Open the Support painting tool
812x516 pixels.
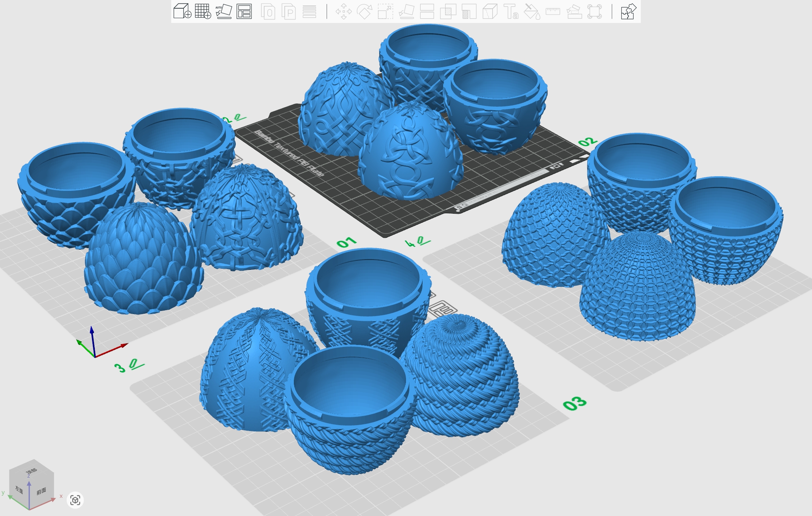point(469,11)
